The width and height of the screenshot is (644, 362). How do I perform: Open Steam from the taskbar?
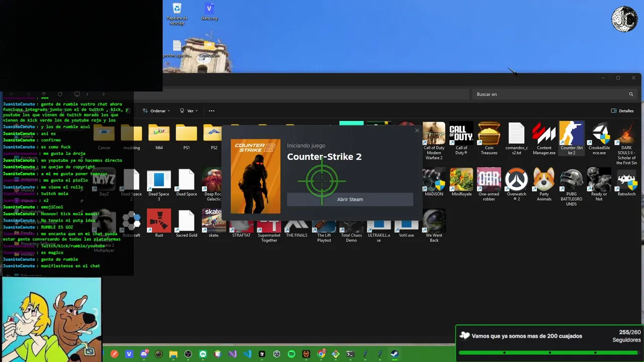pos(394,354)
